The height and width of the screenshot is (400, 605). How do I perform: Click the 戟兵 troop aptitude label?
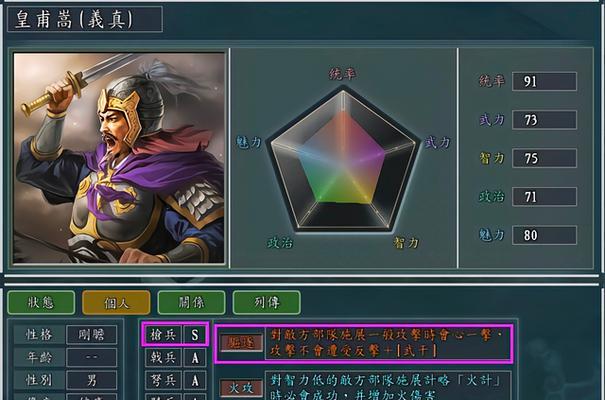pos(163,358)
